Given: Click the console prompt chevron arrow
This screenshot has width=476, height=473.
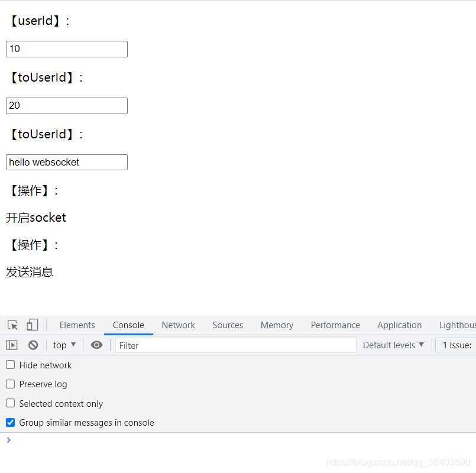Looking at the screenshot, I should (8, 440).
